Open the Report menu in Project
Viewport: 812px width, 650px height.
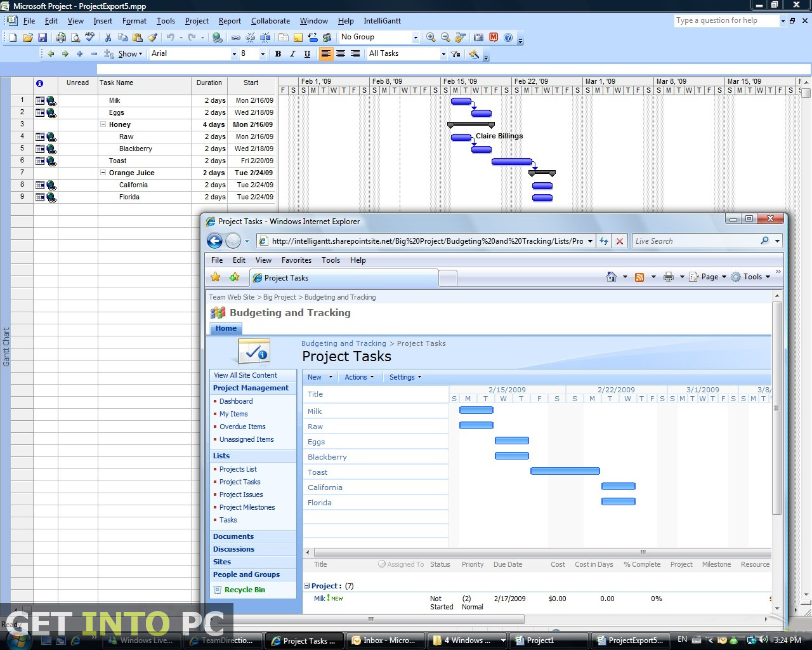point(230,21)
